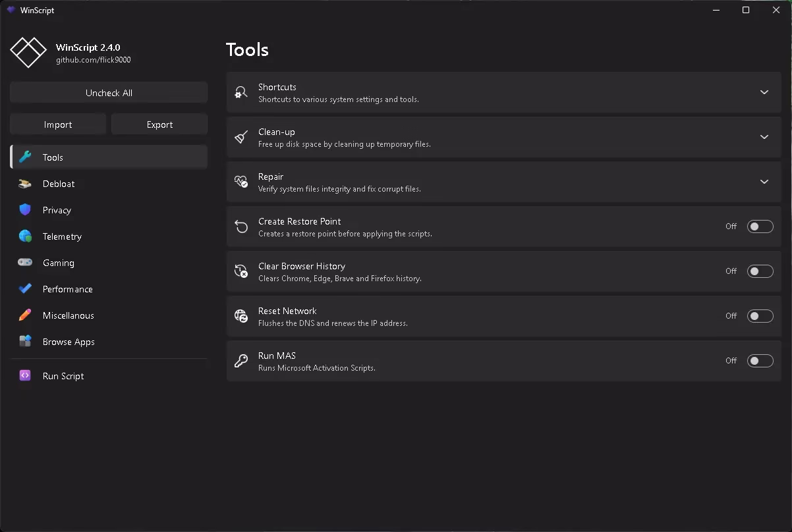792x532 pixels.
Task: Expand the Shortcuts section chevron
Action: 764,92
